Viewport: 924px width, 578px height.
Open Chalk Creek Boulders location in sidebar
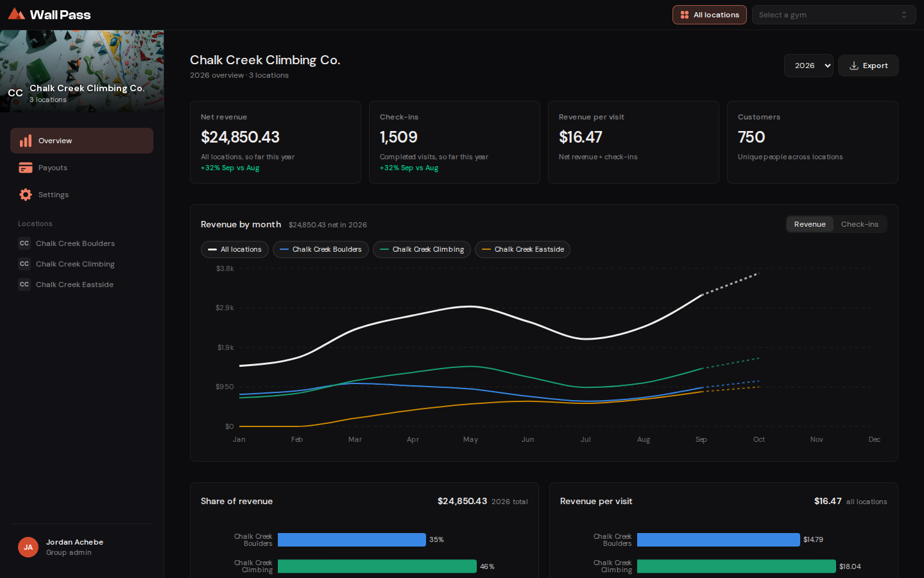point(81,243)
